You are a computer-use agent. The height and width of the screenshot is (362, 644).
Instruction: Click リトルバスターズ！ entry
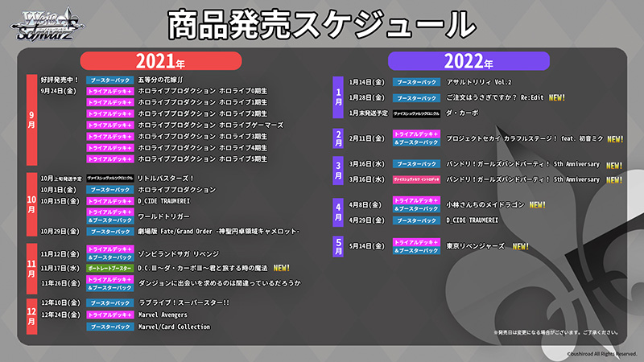166,178
